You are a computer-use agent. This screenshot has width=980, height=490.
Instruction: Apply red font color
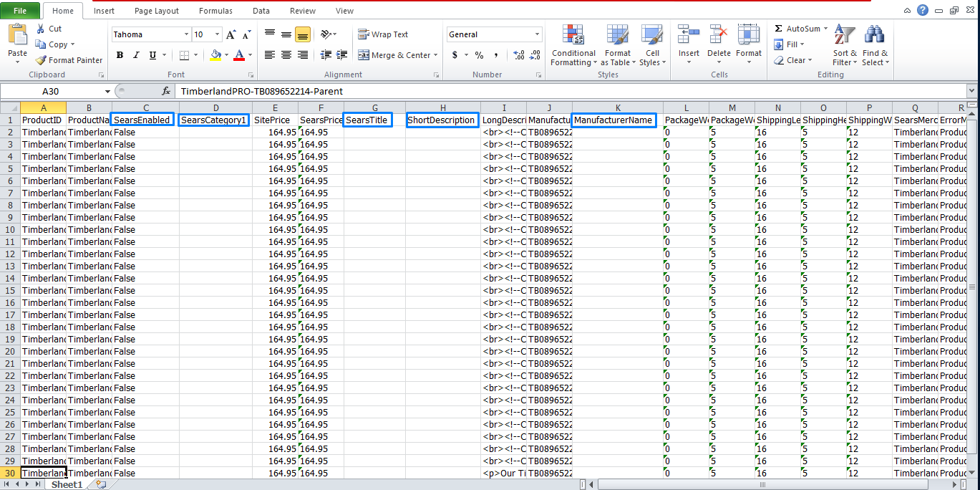(x=239, y=55)
